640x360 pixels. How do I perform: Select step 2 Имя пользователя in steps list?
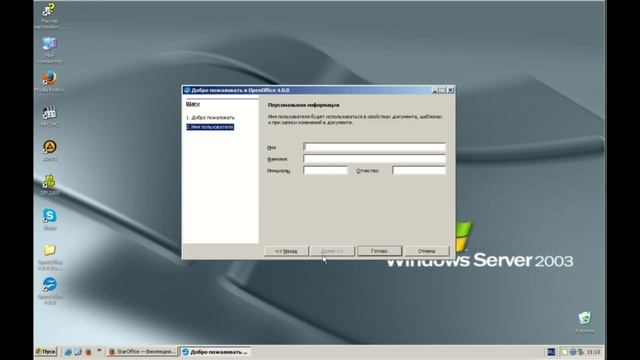(210, 127)
